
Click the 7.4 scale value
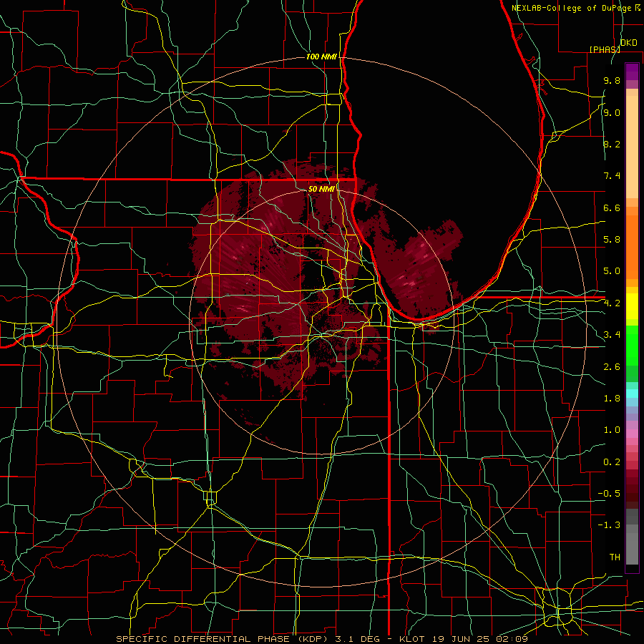(x=612, y=176)
